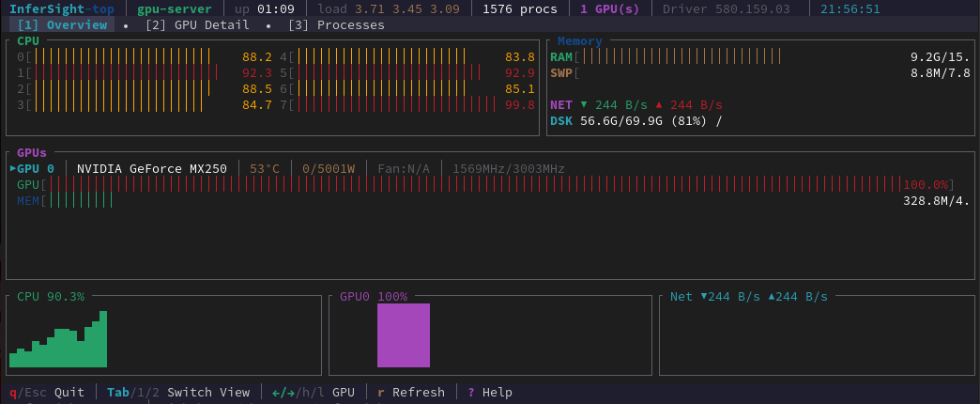980x404 pixels.
Task: Click the 328.8M/4. GPU memory value
Action: pos(937,201)
